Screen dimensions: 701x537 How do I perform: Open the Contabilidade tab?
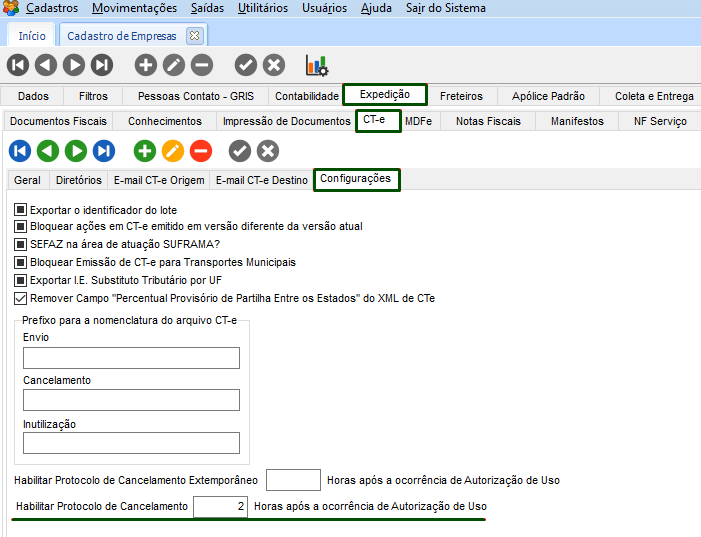[307, 96]
